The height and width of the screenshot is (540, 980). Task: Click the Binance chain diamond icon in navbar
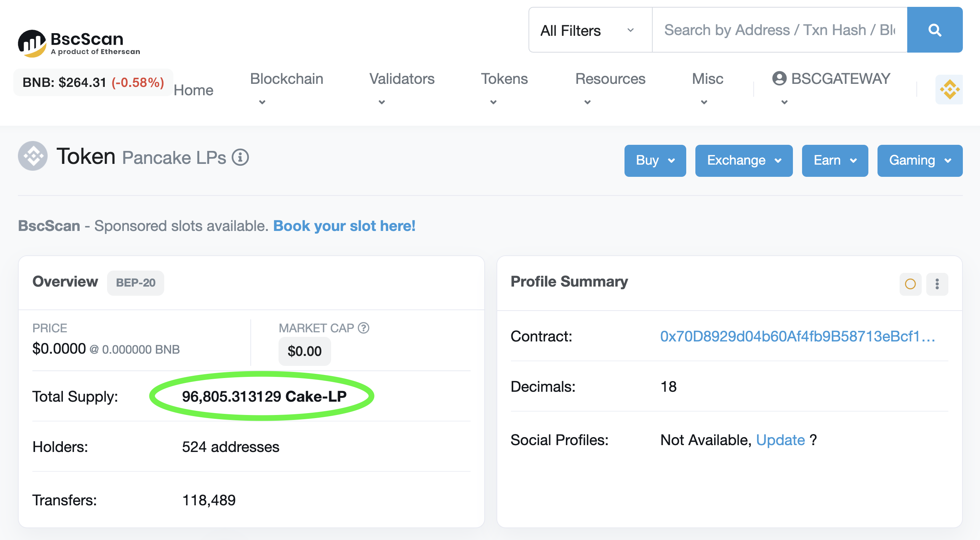tap(949, 90)
